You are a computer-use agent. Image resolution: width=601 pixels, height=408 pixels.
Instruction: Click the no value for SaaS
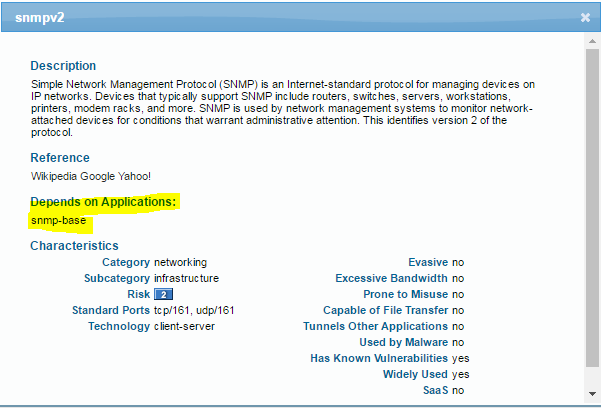click(x=458, y=390)
